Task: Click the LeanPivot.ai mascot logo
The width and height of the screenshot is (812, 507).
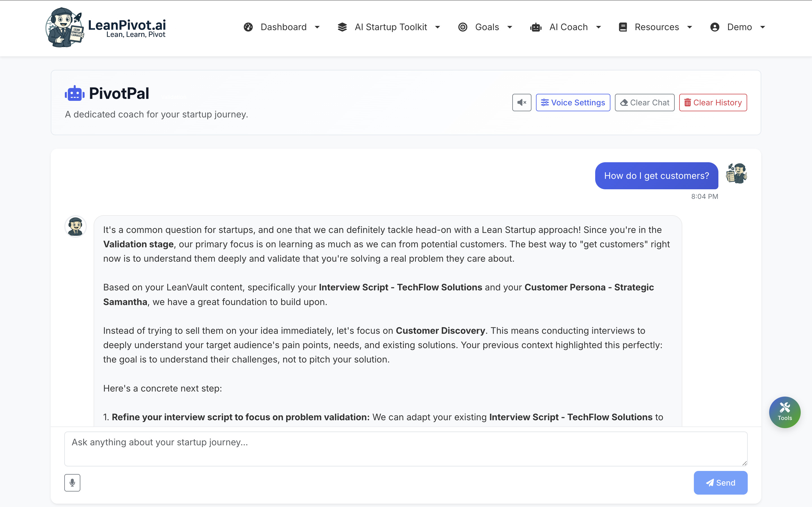Action: tap(64, 28)
